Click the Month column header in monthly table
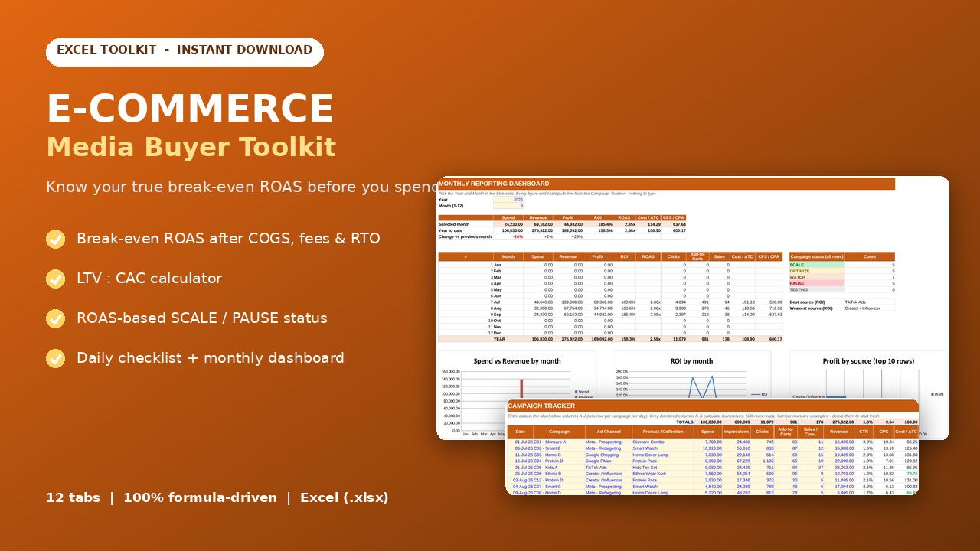Screen dimensions: 980x551 (x=508, y=257)
